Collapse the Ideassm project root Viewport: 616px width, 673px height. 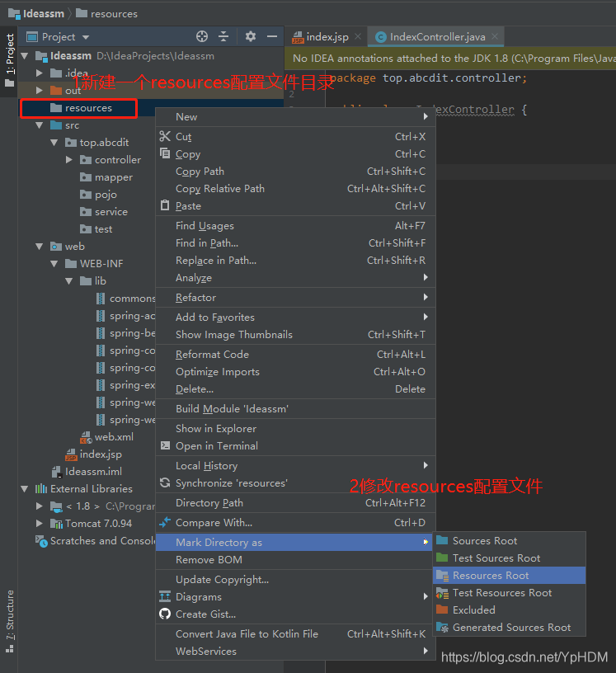click(x=25, y=56)
